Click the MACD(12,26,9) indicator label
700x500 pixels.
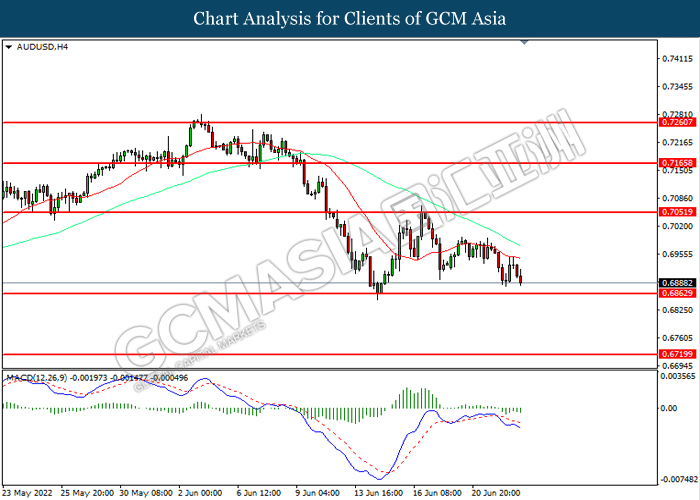tap(37, 378)
